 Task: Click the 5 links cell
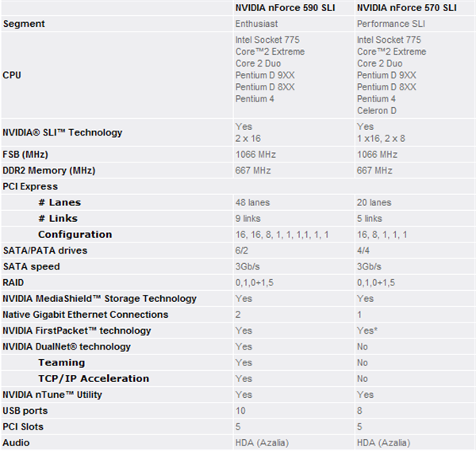click(x=369, y=219)
